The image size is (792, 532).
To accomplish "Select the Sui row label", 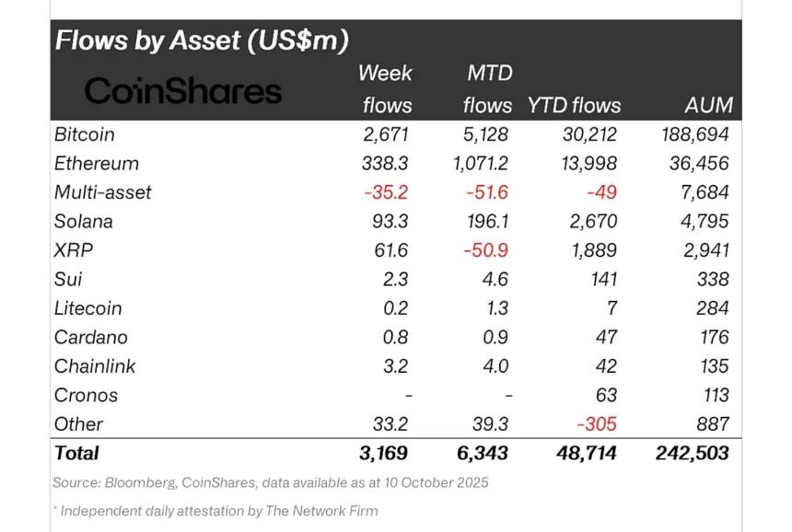I will tap(69, 279).
